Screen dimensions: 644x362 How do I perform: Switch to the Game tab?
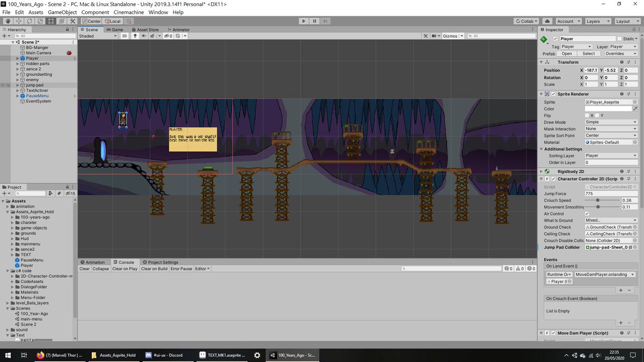(x=114, y=29)
